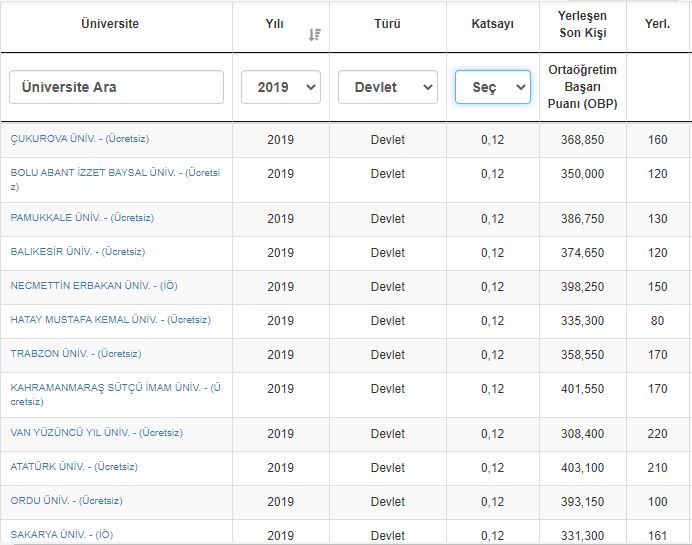Sort table by the Yılı sort icon
Screen dimensions: 692x545
click(315, 34)
